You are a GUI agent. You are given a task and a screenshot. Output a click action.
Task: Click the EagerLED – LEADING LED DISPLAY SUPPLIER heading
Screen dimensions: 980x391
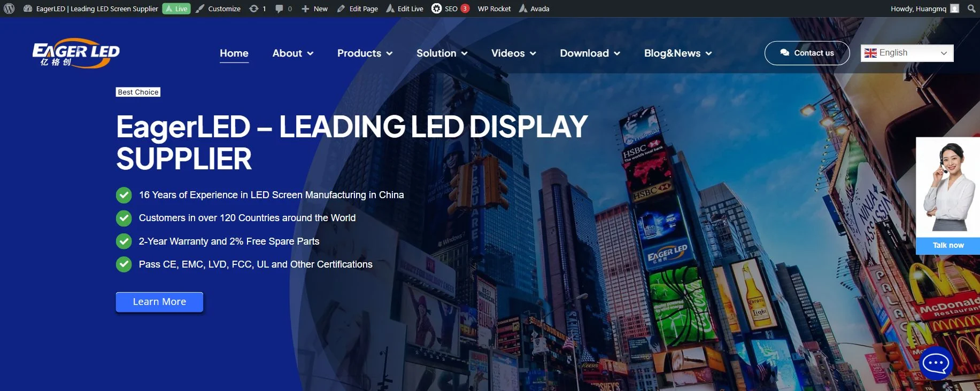coord(352,143)
